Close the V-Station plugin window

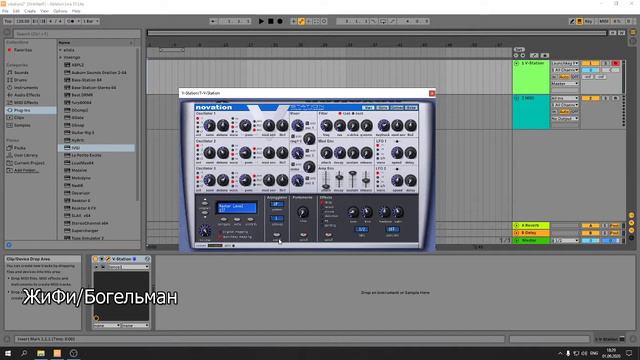point(432,93)
